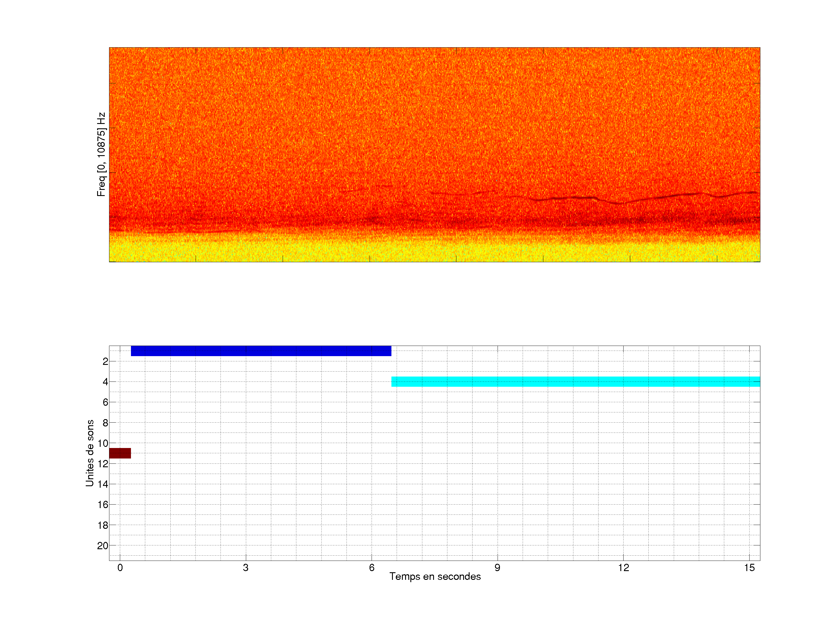840x630 pixels.
Task: Click x-axis tick label 6
Action: 371,568
